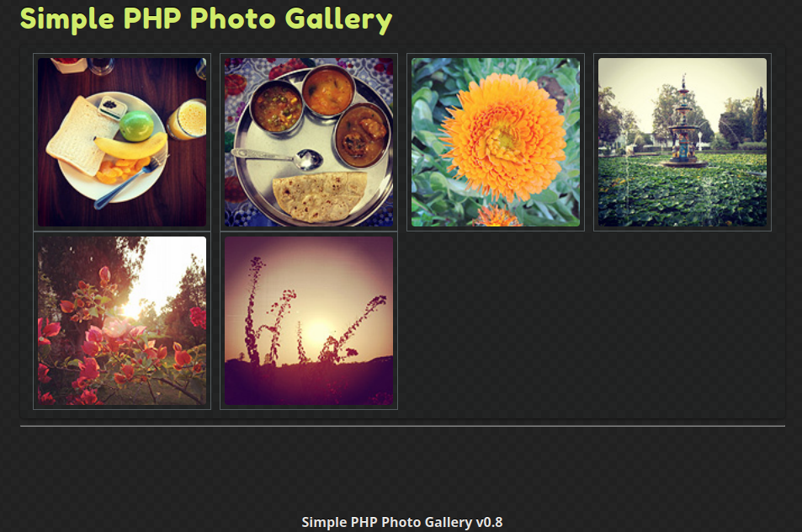Click the horizontal divider line above footer
The height and width of the screenshot is (532, 802).
pyautogui.click(x=402, y=426)
